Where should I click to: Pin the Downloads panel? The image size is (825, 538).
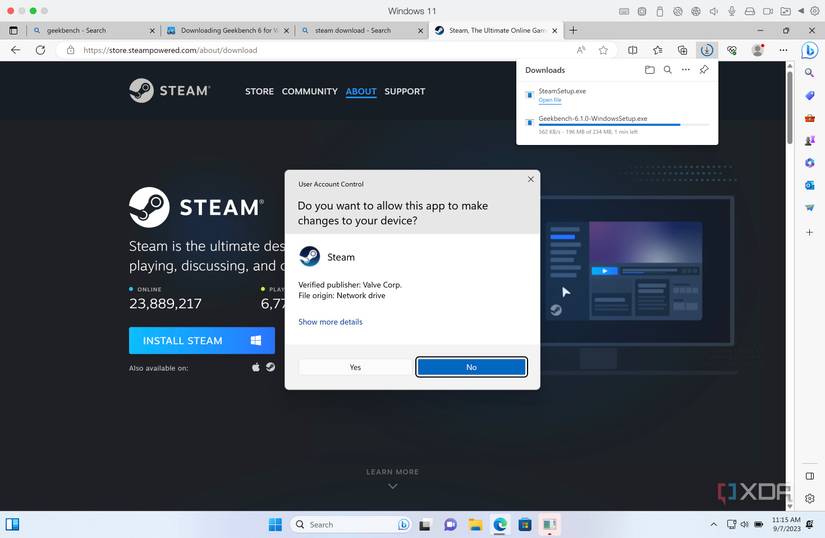pyautogui.click(x=704, y=69)
